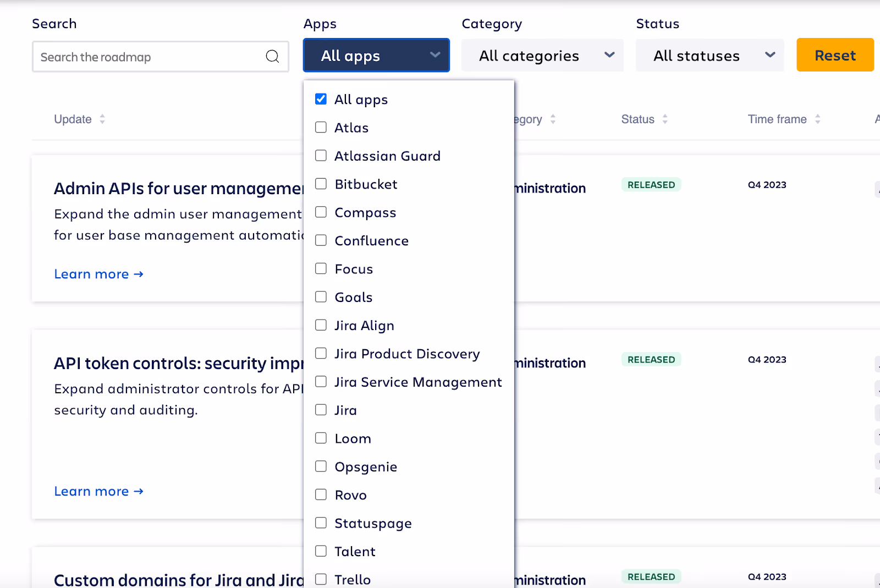Click the Status column header label
This screenshot has width=880, height=588.
(x=637, y=119)
